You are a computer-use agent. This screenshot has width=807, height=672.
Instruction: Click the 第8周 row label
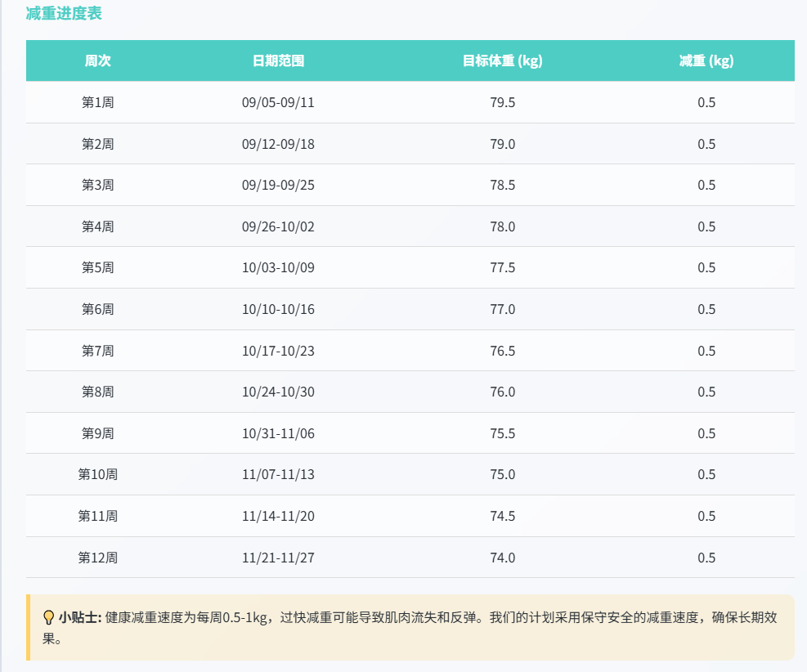pos(98,392)
